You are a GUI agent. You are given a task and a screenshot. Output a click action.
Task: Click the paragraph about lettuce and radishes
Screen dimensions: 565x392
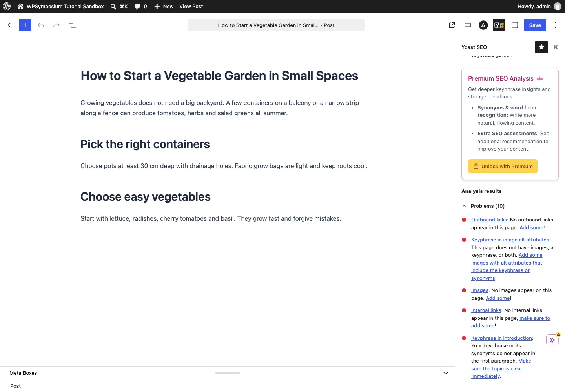point(211,219)
